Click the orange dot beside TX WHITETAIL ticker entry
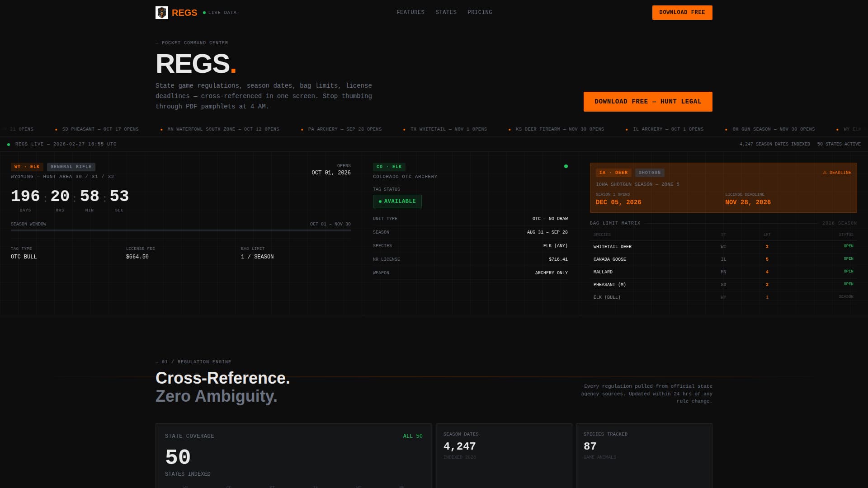 (x=404, y=129)
